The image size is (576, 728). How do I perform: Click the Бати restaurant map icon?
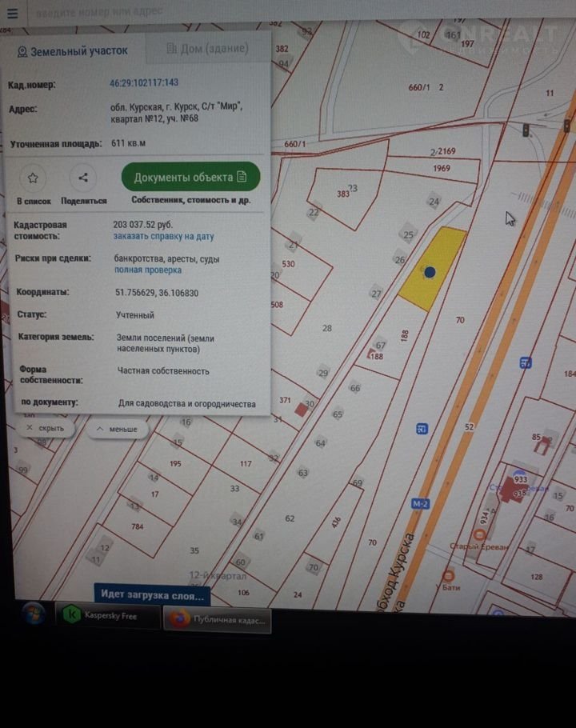(448, 575)
